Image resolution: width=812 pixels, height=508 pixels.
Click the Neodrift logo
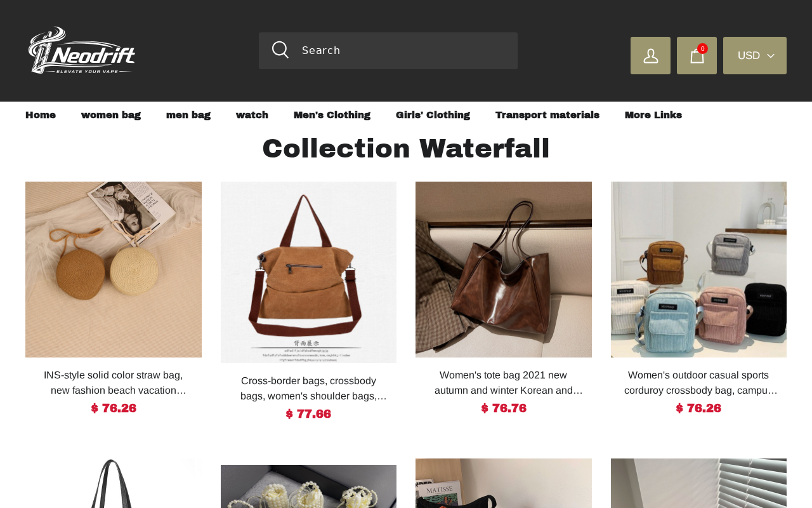point(82,50)
